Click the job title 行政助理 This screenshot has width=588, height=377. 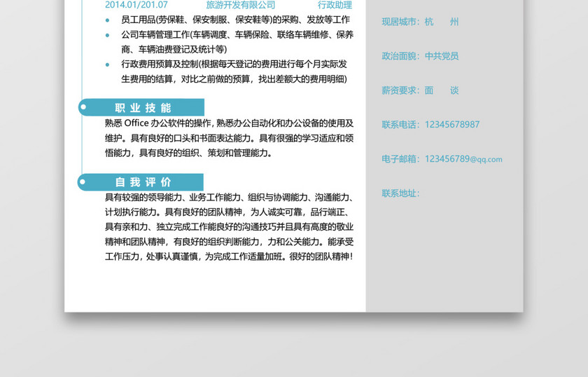335,5
